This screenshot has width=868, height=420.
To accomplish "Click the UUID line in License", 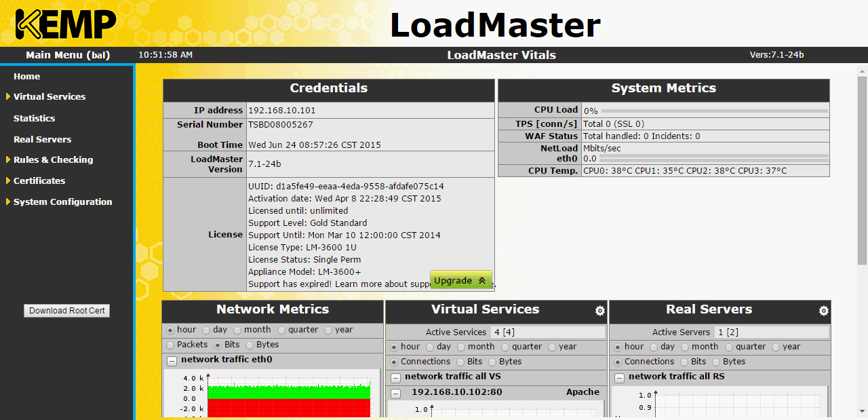I will tap(346, 187).
